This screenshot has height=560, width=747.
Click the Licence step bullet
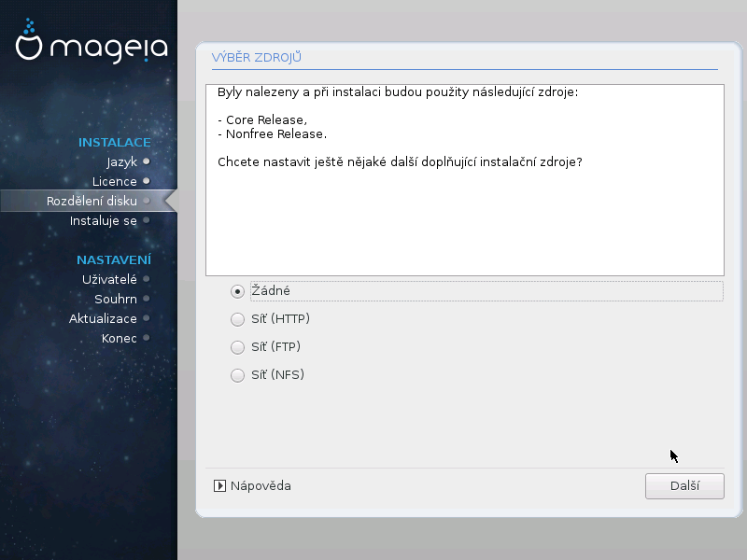(147, 181)
